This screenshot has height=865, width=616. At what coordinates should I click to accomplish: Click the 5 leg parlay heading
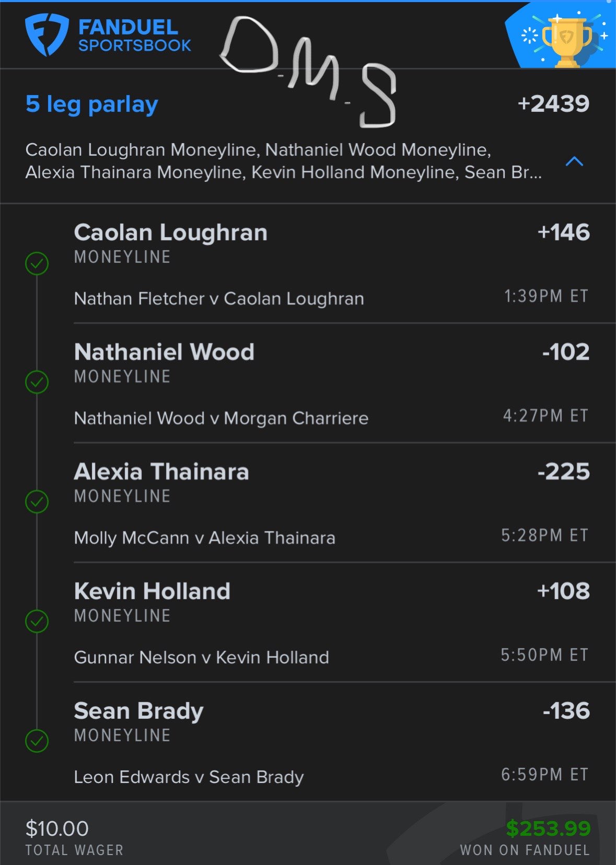92,104
